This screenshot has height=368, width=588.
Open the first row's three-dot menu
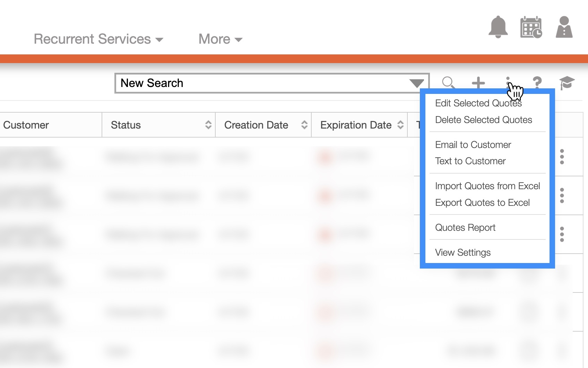click(562, 157)
